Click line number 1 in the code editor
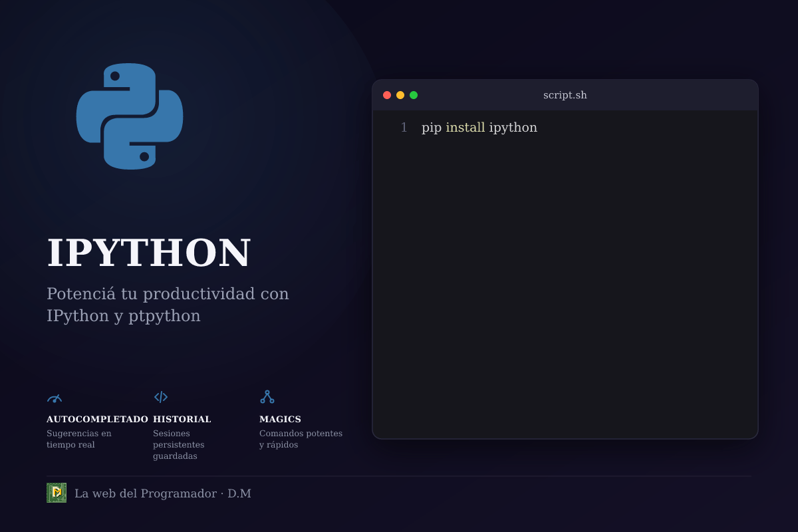Viewport: 798px width, 532px height. 404,128
